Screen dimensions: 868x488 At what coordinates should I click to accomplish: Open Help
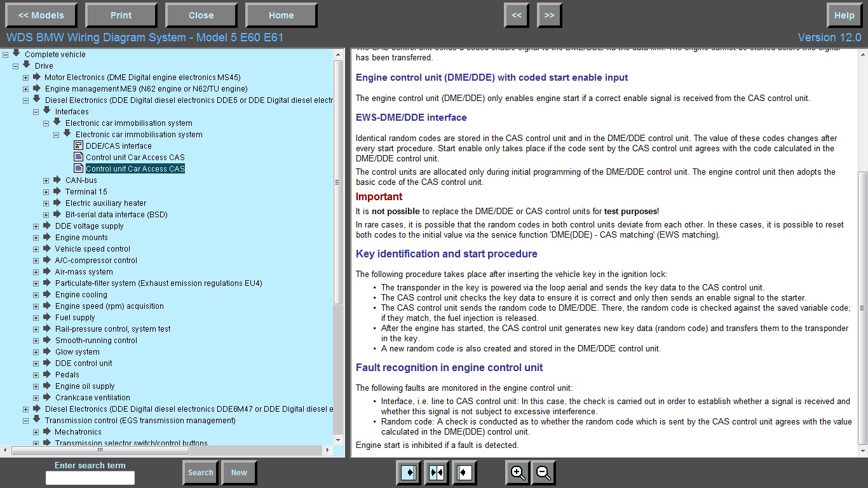click(844, 15)
